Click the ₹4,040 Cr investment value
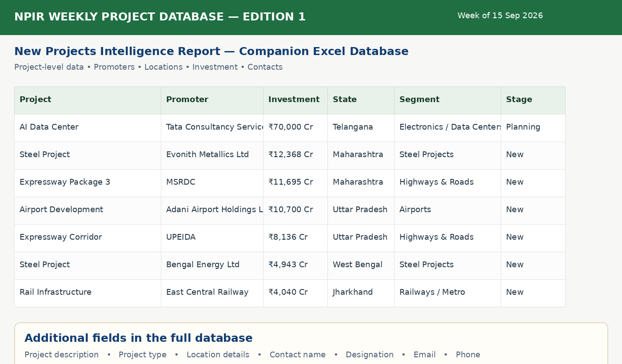Viewport: 622px width, 364px height. [288, 293]
